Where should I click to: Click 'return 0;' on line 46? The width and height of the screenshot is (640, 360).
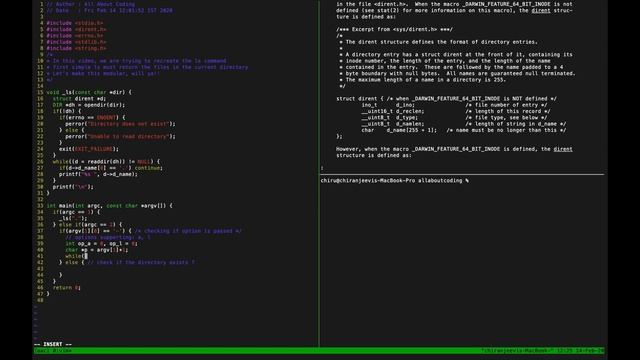point(67,288)
